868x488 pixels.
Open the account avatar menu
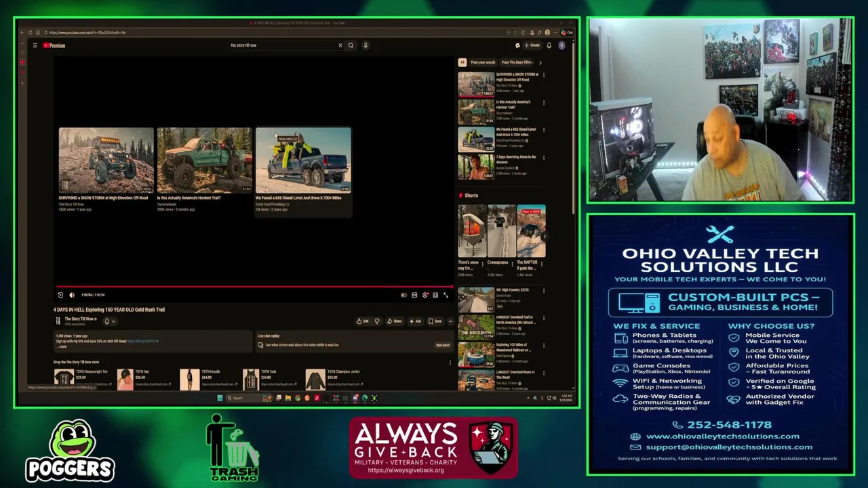561,45
